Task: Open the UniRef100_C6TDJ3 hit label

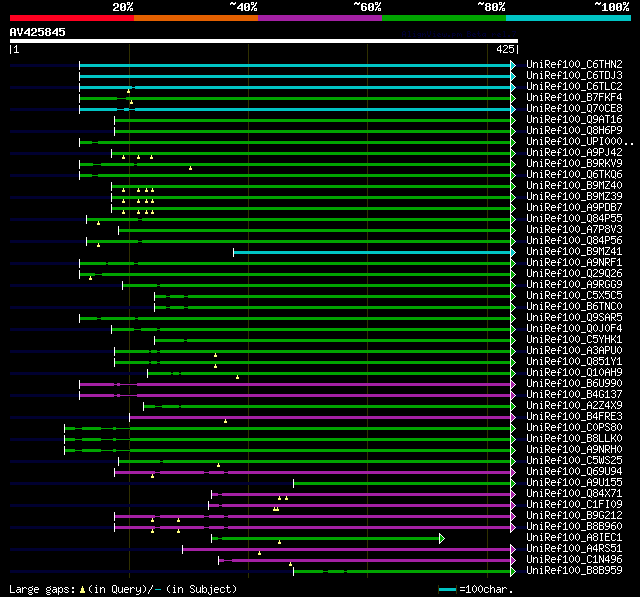Action: pyautogui.click(x=574, y=75)
